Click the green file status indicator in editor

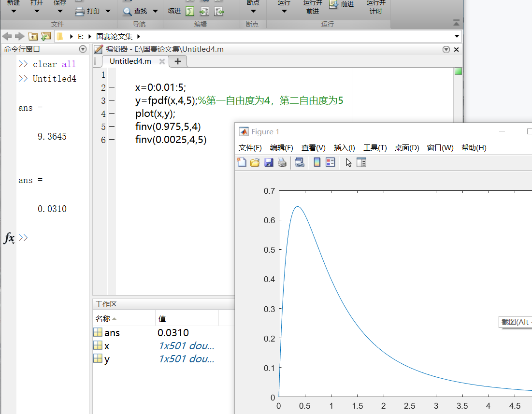458,71
